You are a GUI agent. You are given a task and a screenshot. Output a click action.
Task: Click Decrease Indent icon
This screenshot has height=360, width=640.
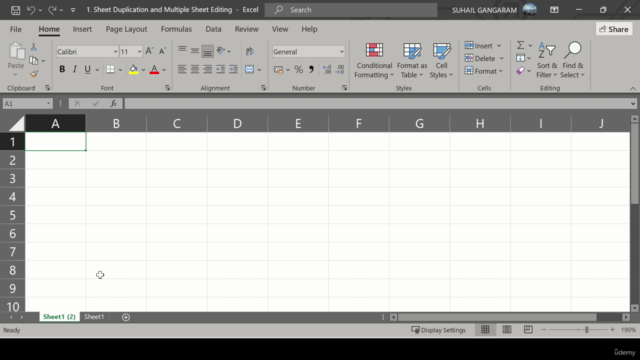pyautogui.click(x=220, y=69)
